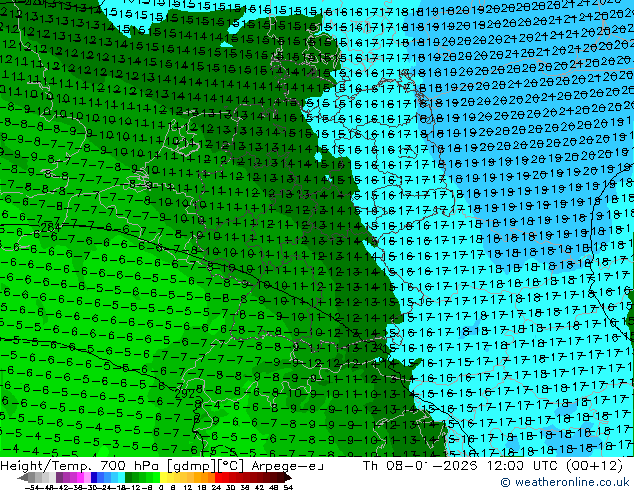Click the "54" maximum legend scale value
The image size is (634, 490).
pos(288,487)
